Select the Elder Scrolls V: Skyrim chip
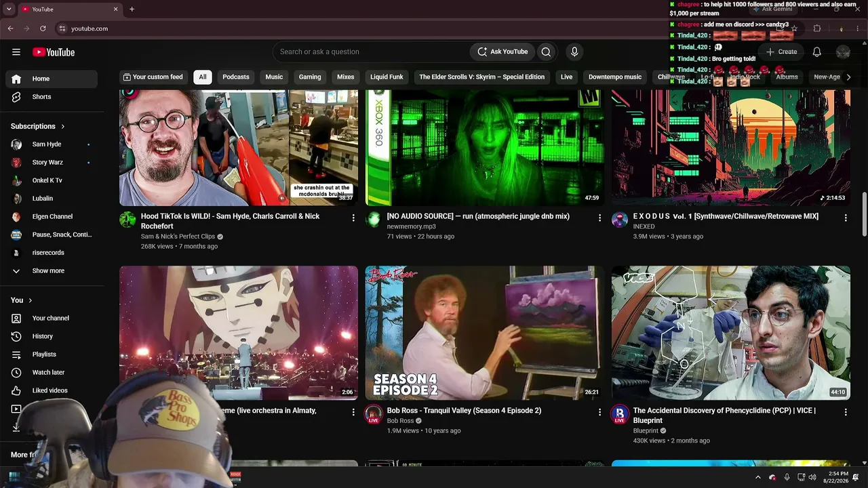 (481, 77)
